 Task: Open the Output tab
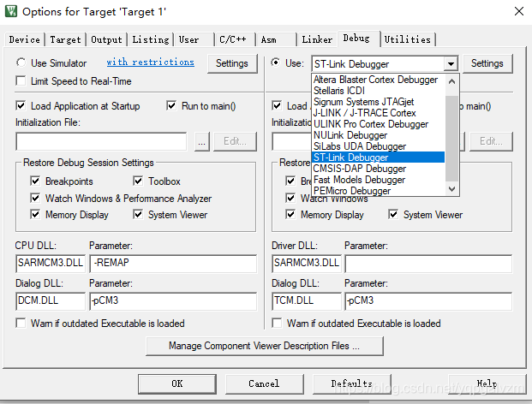click(x=106, y=39)
